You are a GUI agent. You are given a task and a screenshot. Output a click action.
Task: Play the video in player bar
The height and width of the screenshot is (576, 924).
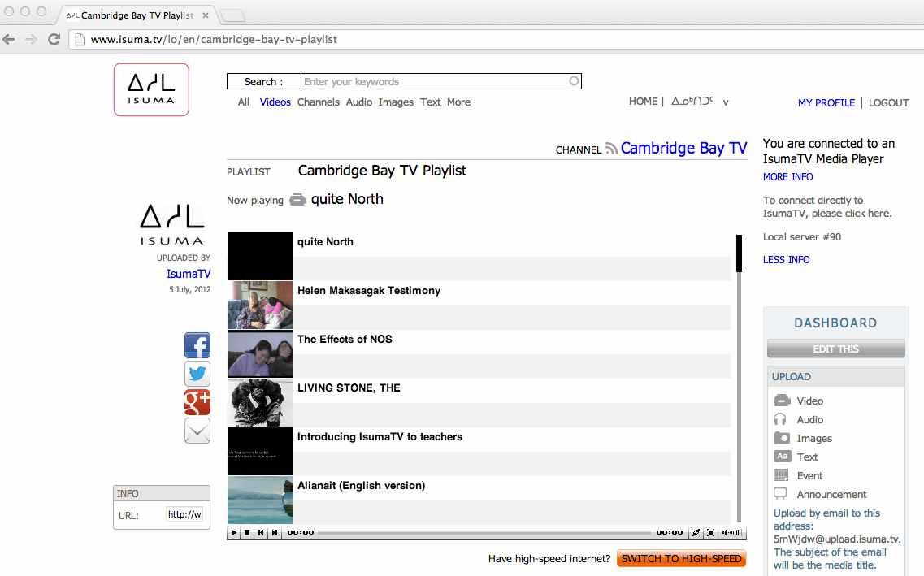tap(234, 532)
